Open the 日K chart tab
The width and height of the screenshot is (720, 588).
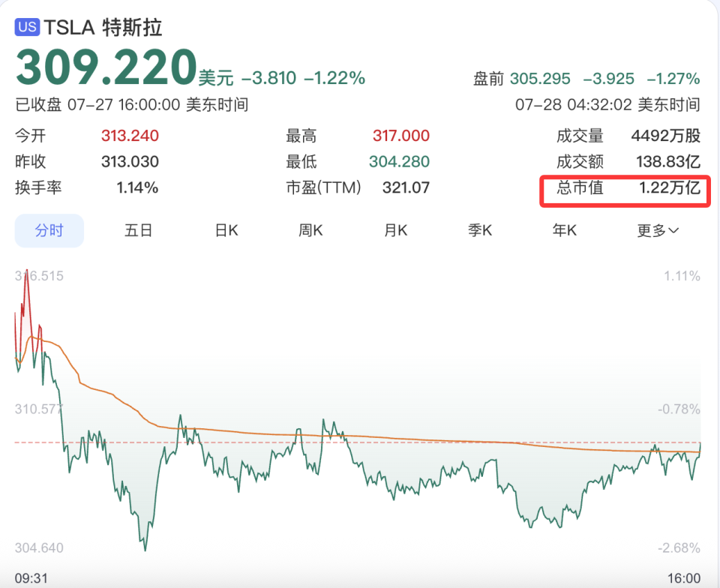coord(226,230)
